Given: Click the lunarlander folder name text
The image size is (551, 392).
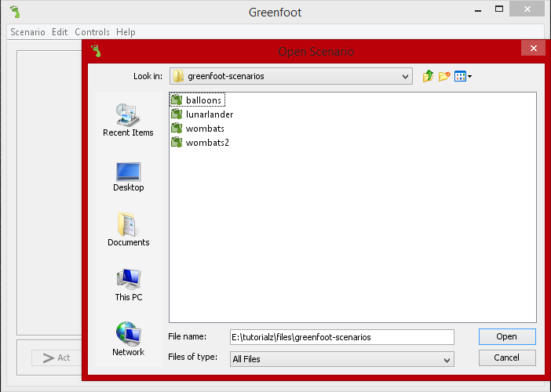Looking at the screenshot, I should (210, 114).
